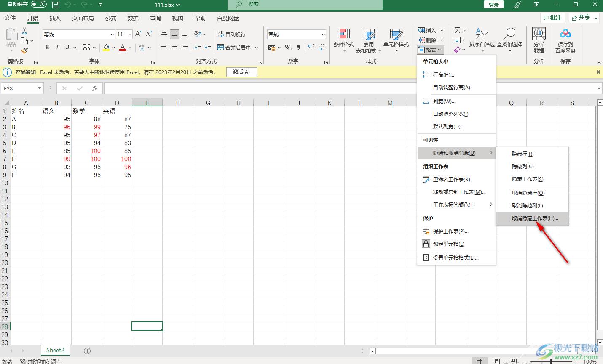603x364 pixels.
Task: Apply the red font color swatch
Action: [x=123, y=48]
